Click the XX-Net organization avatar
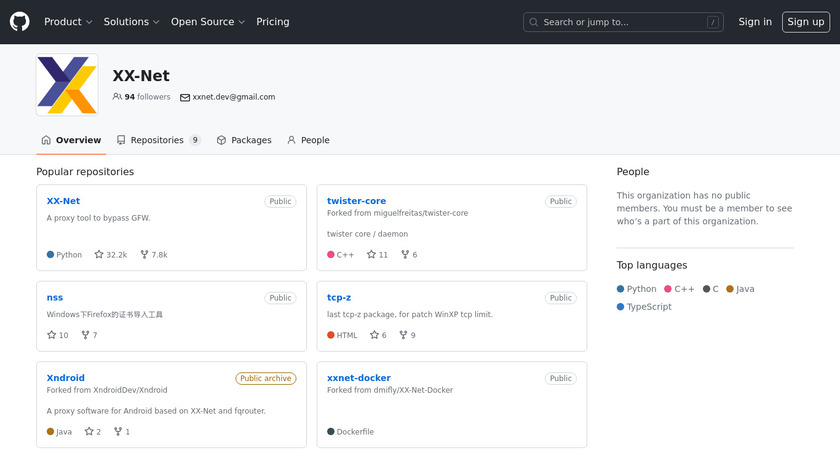 point(67,85)
